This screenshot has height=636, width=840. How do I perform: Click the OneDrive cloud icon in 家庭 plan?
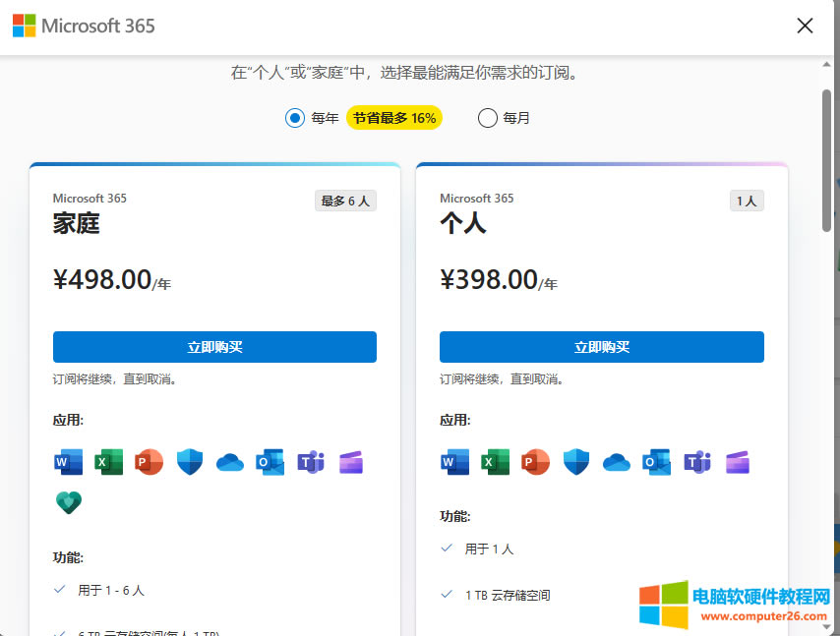(229, 462)
